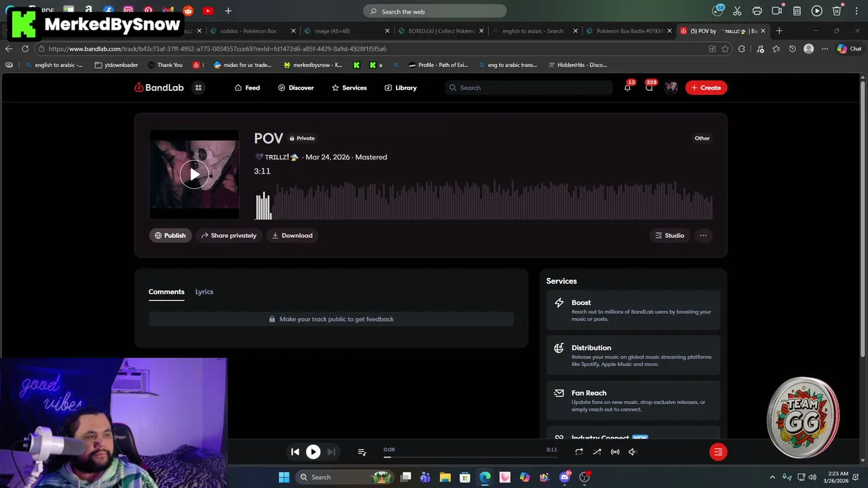
Task: Open the track in Studio
Action: [x=669, y=235]
